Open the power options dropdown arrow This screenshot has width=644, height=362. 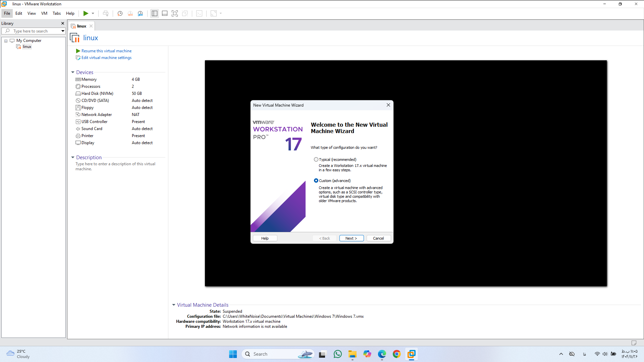(x=93, y=13)
